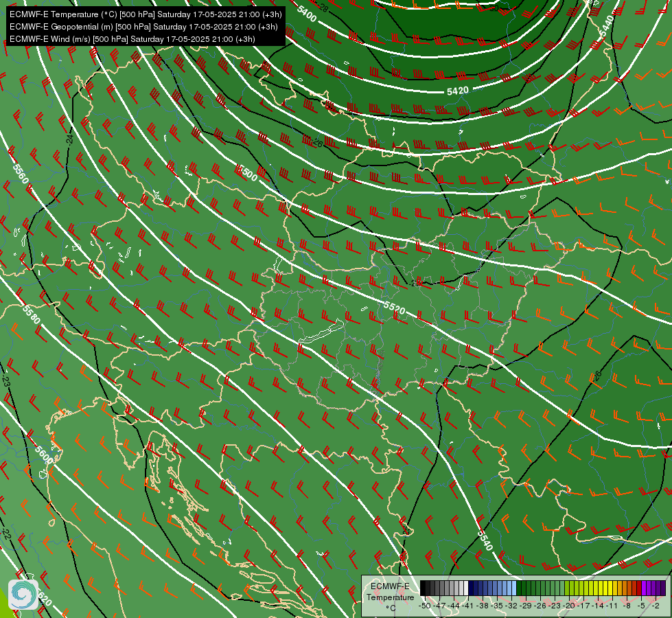Viewport: 672px width, 618px height.
Task: Click the 5440 geopotential contour label
Action: 607,27
